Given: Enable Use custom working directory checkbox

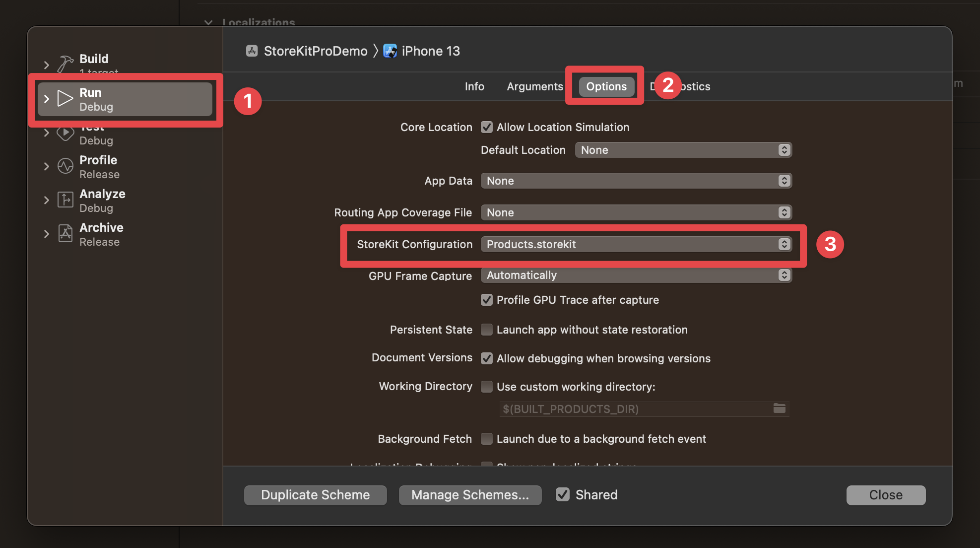Looking at the screenshot, I should coord(487,387).
